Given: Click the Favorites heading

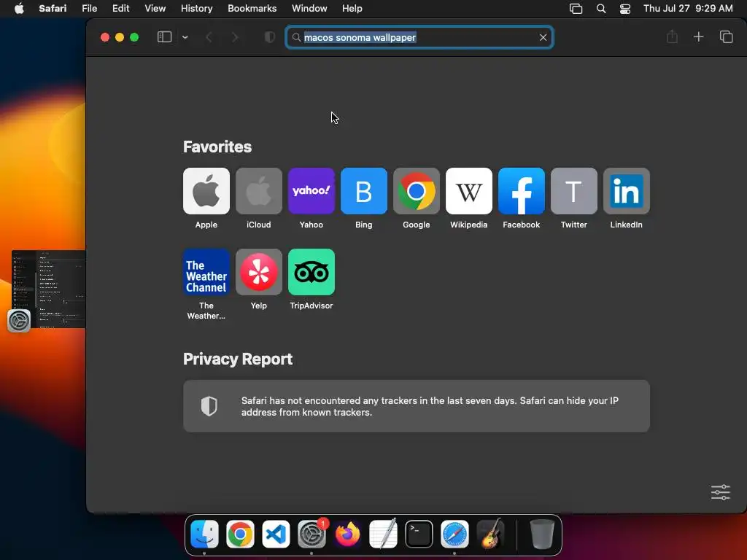Looking at the screenshot, I should 217,147.
